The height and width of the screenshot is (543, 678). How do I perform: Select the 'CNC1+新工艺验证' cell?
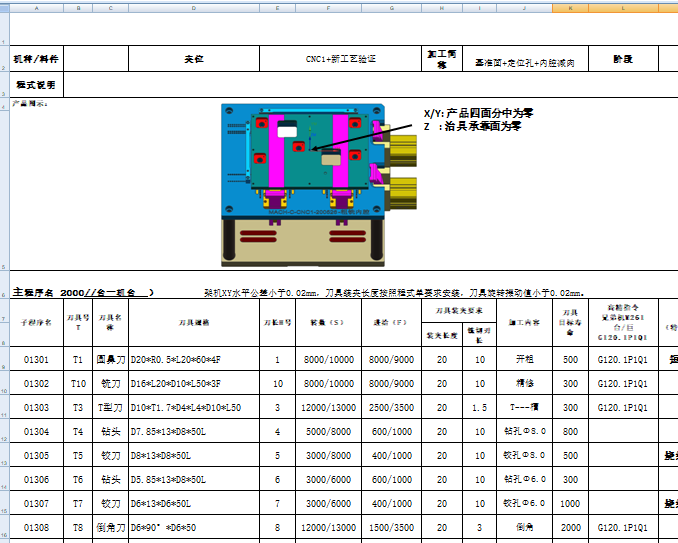pyautogui.click(x=341, y=59)
